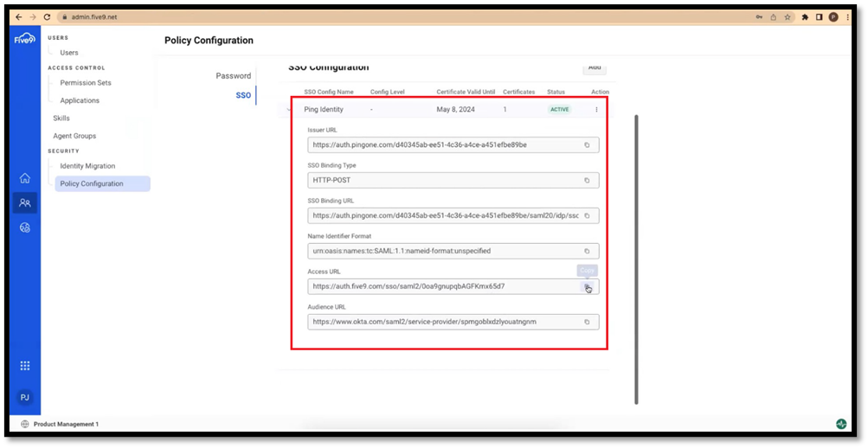Image resolution: width=868 pixels, height=448 pixels.
Task: Open the Home icon in blue sidebar
Action: [25, 178]
